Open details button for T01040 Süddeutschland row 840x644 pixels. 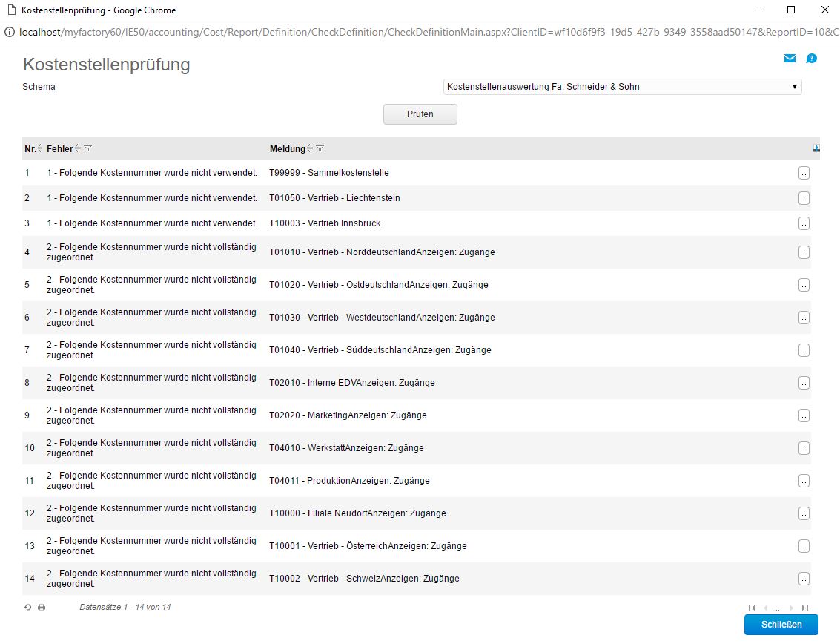coord(804,350)
